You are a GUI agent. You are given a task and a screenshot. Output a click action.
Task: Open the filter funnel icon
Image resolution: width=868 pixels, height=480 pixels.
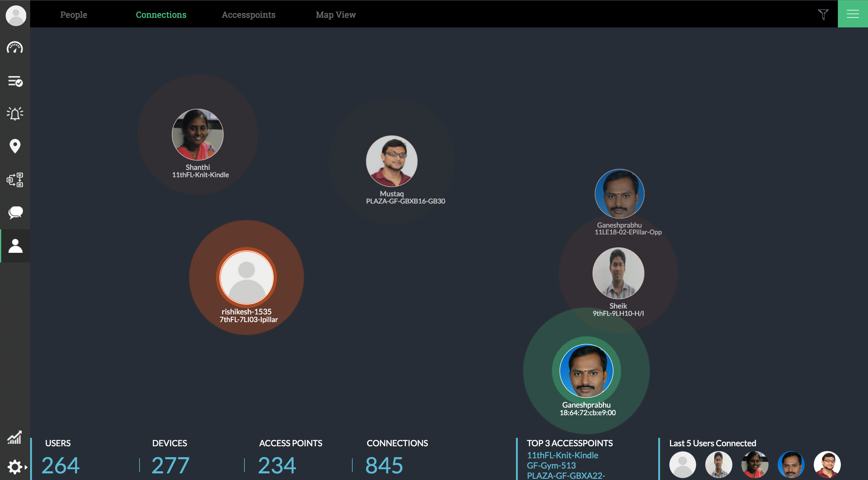823,14
